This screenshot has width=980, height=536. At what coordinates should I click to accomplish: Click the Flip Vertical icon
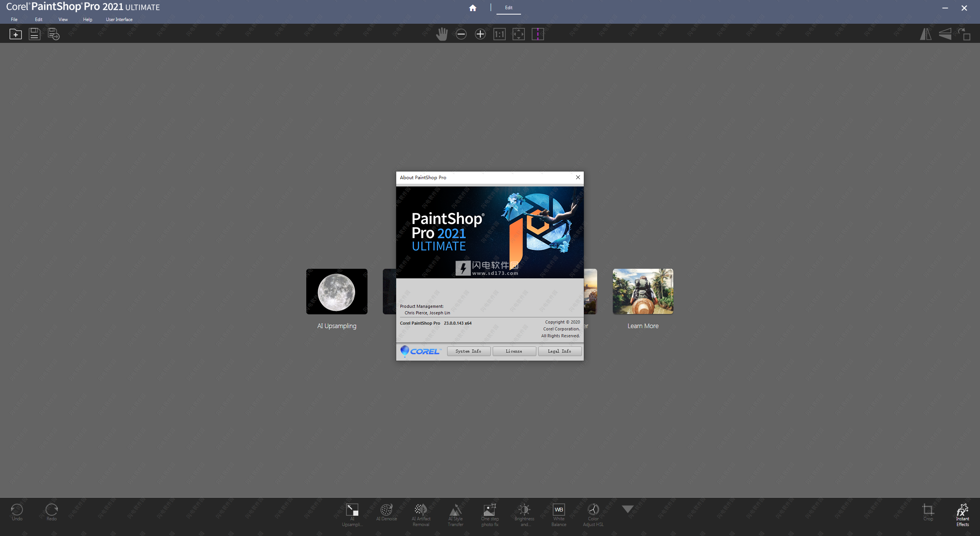[945, 34]
